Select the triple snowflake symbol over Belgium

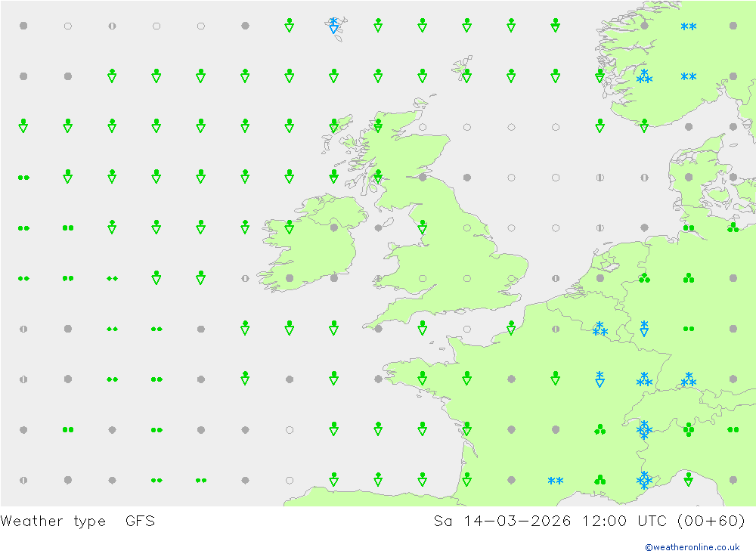pos(600,329)
